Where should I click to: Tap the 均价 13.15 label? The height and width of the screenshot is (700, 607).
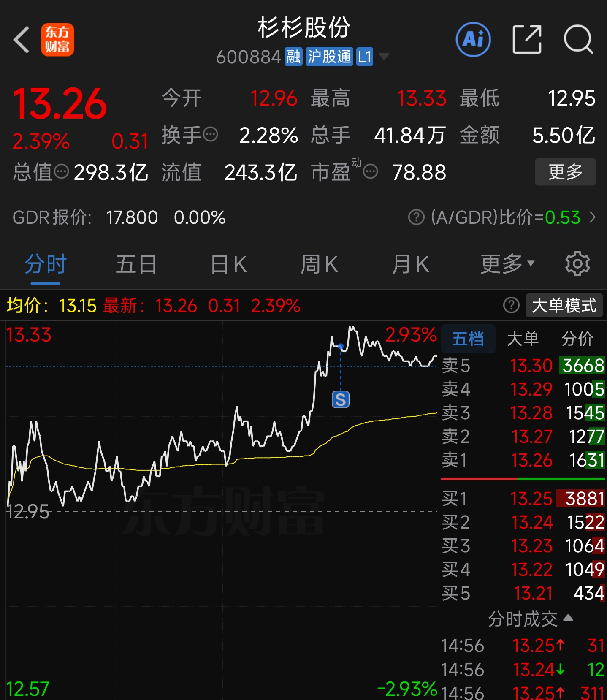click(x=51, y=305)
